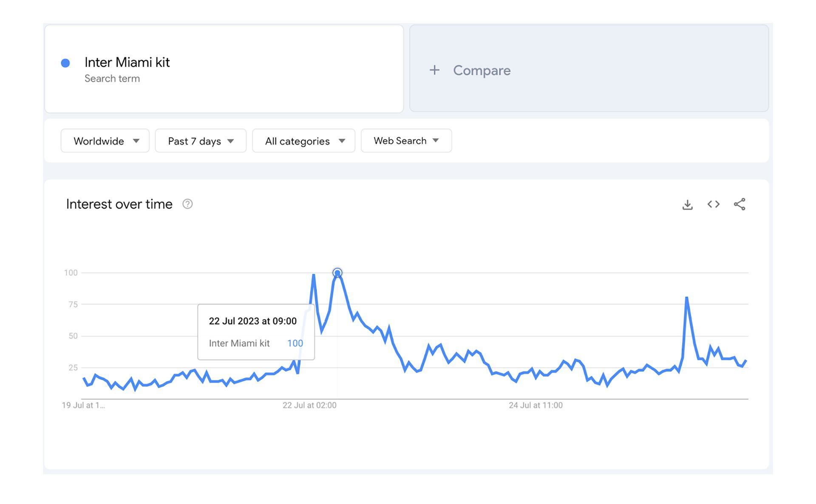Image resolution: width=816 pixels, height=504 pixels.
Task: Click the blue dot beside Inter Miami kit
Action: 65,63
